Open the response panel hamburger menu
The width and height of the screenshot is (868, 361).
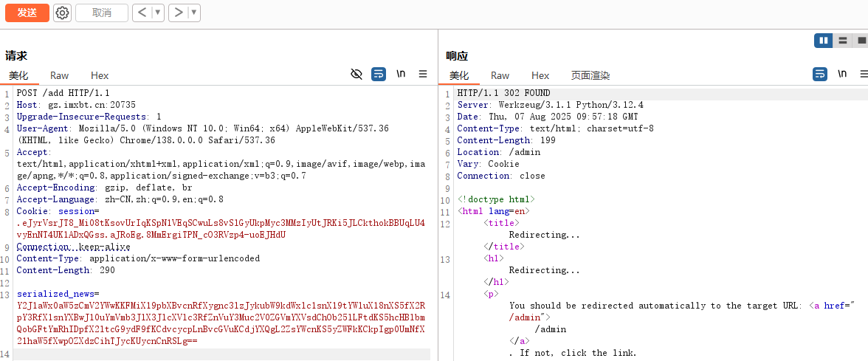864,74
